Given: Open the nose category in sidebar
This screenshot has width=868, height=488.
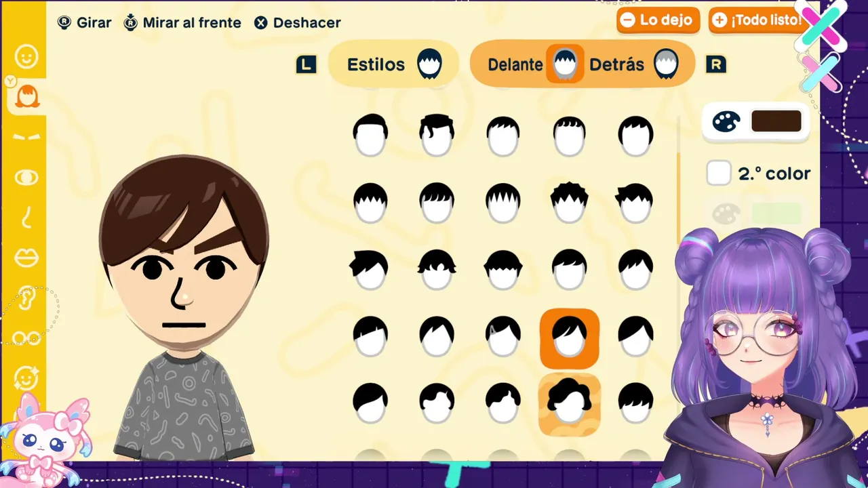Looking at the screenshot, I should tap(26, 218).
